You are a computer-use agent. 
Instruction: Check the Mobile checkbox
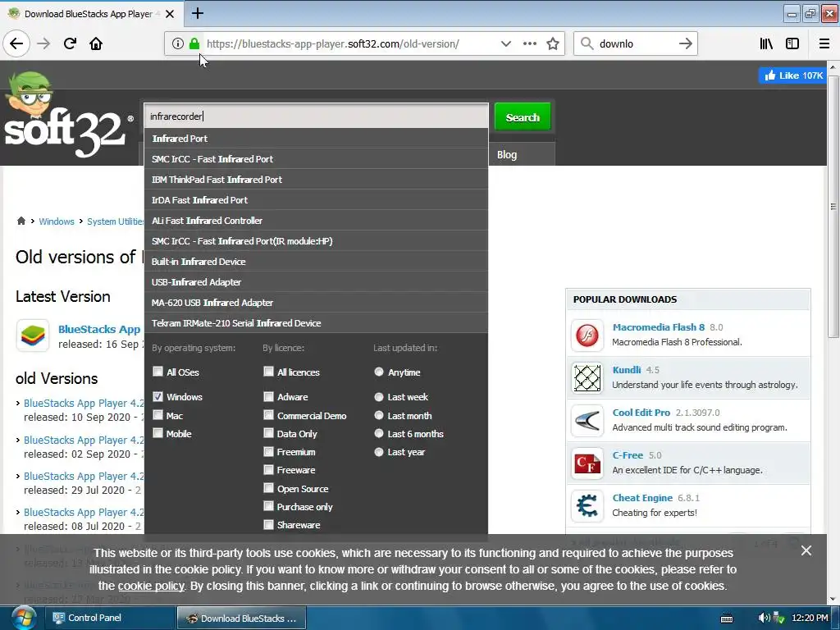(x=157, y=433)
